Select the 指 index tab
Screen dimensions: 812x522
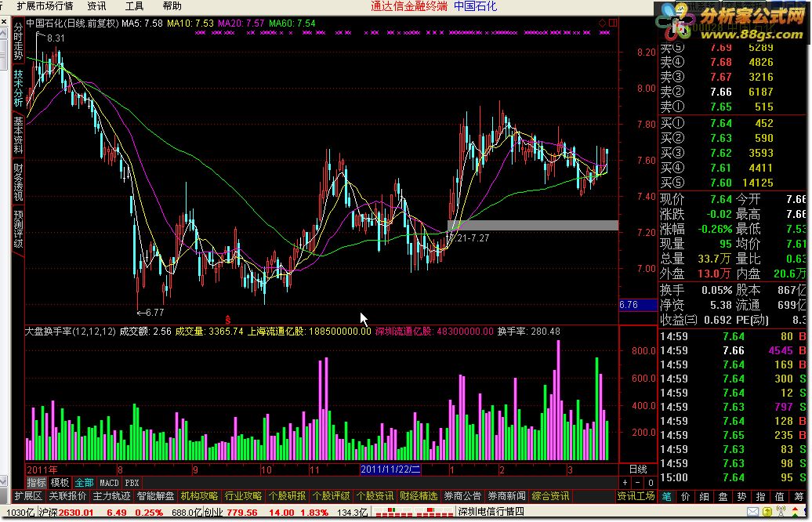pyautogui.click(x=760, y=497)
